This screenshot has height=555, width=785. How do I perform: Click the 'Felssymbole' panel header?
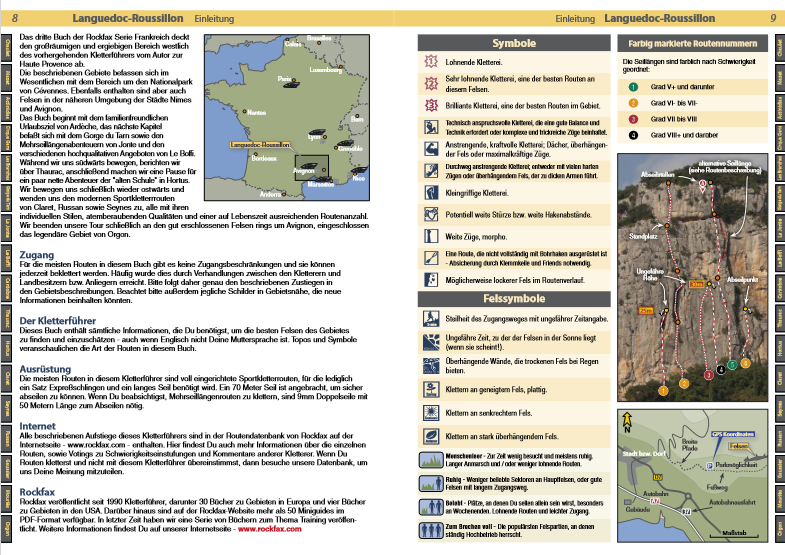(x=514, y=298)
